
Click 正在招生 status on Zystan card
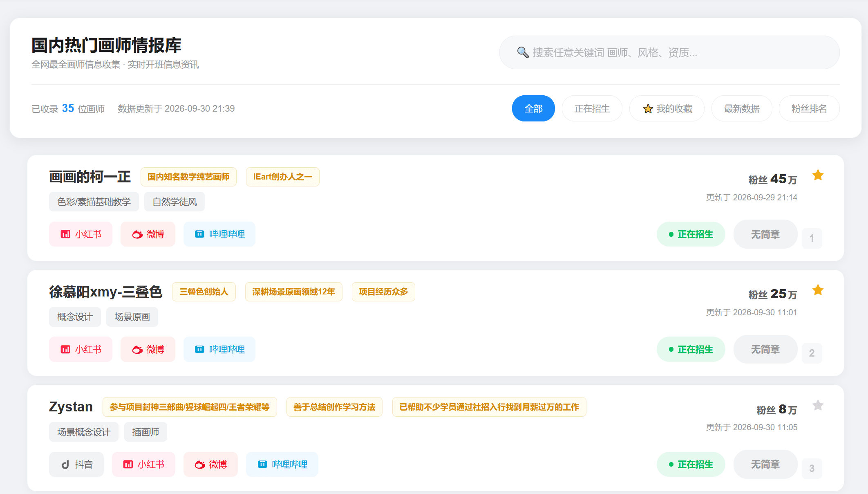pos(691,464)
